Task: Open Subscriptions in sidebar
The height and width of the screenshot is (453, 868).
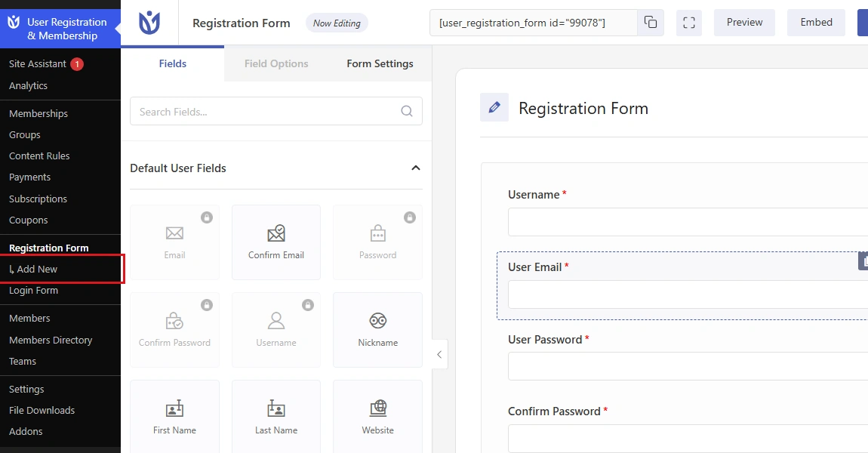Action: 38,199
